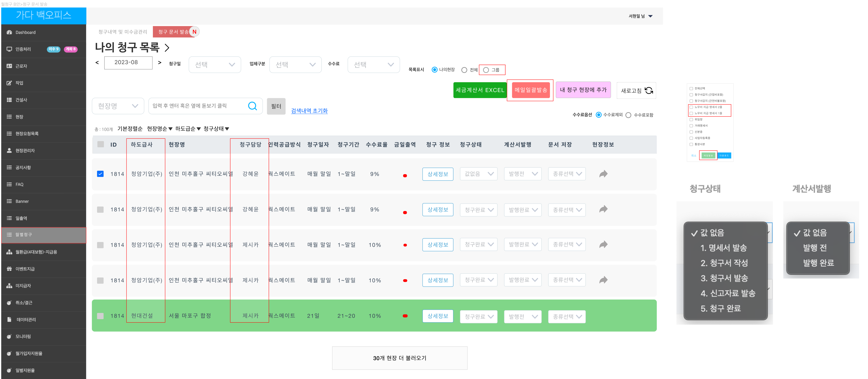Go to next month arrow
Viewport: 868px width, 379px height.
point(160,63)
